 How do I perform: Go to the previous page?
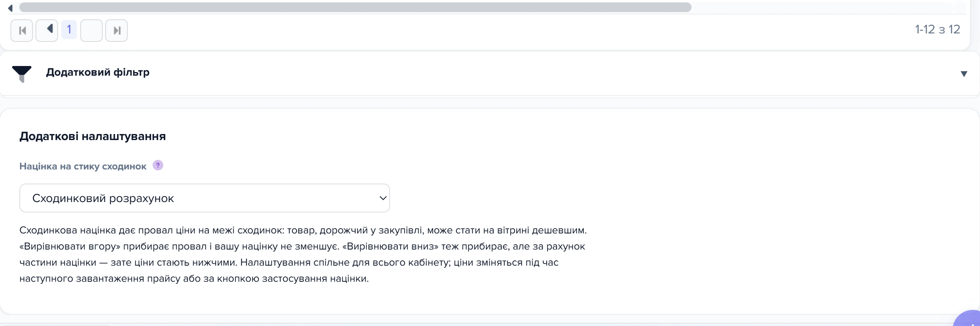[x=47, y=31]
